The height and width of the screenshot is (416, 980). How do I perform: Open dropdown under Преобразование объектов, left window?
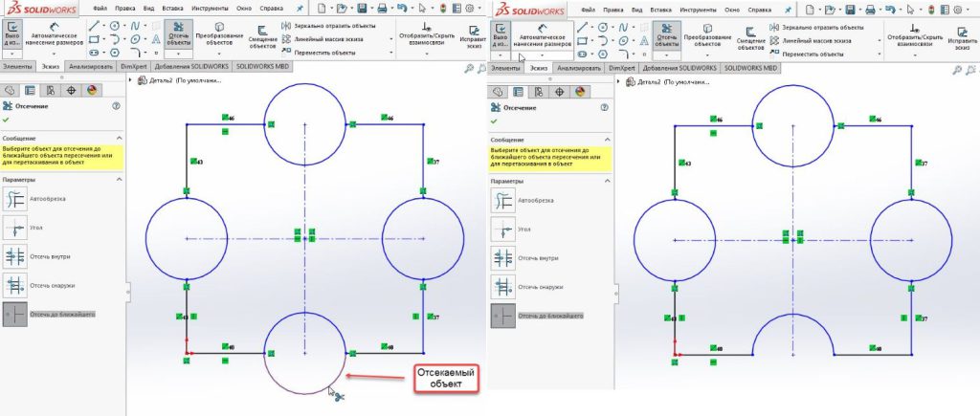click(x=219, y=55)
